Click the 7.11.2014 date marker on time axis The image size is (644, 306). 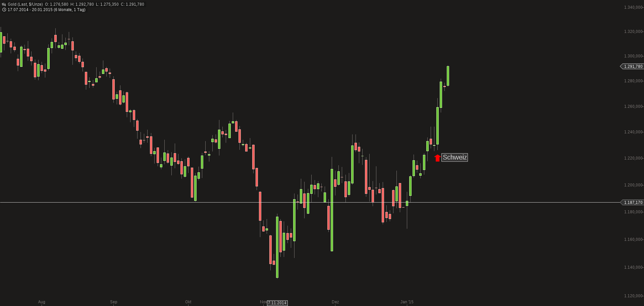(277, 303)
